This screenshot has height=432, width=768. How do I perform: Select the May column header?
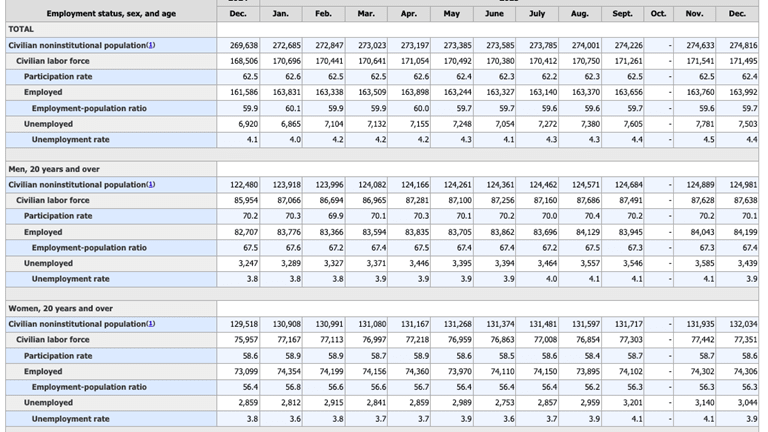pyautogui.click(x=452, y=14)
